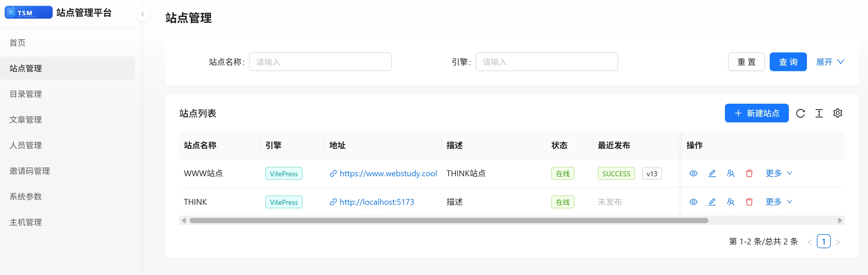Open http://localhost:5173 link

(377, 202)
